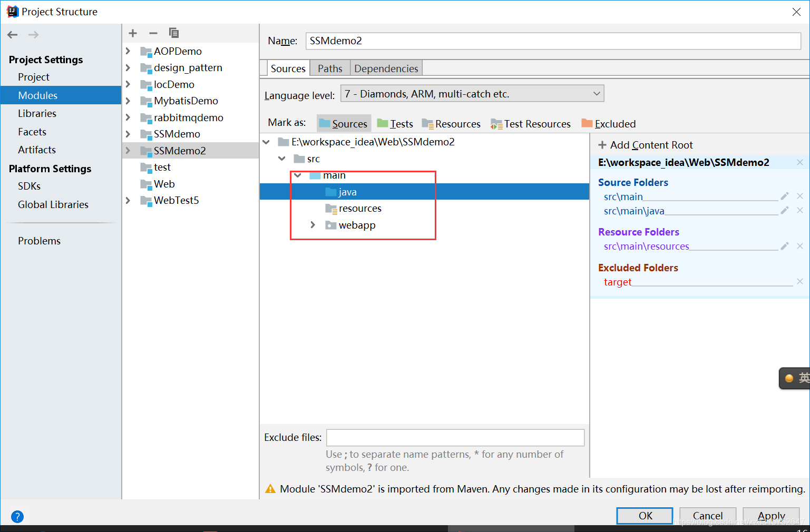Switch to the Paths tab
Screen dimensions: 810x532
(x=330, y=68)
